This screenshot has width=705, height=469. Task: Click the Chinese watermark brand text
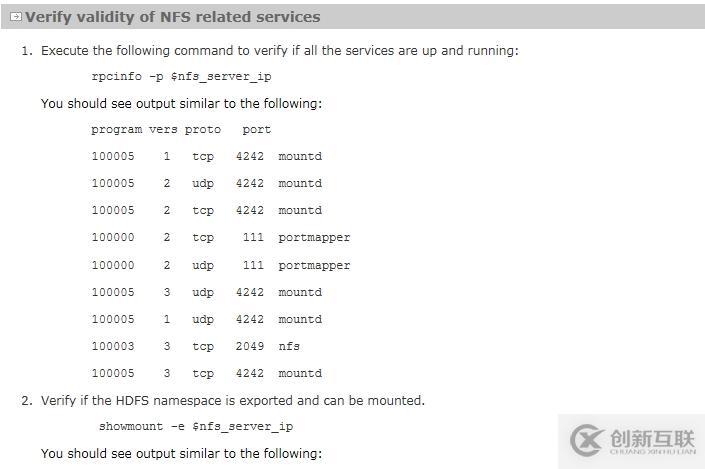click(653, 438)
